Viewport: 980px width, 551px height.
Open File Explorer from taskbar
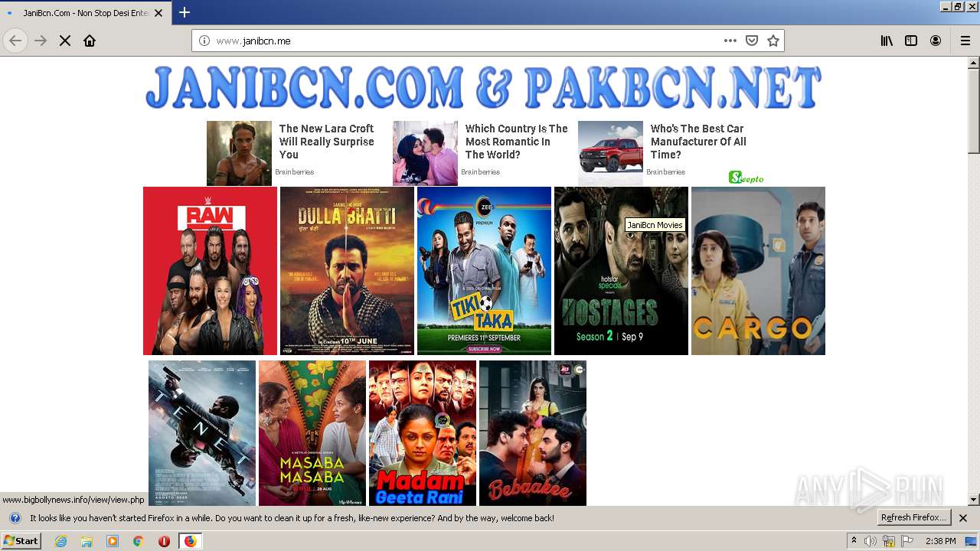pyautogui.click(x=87, y=541)
